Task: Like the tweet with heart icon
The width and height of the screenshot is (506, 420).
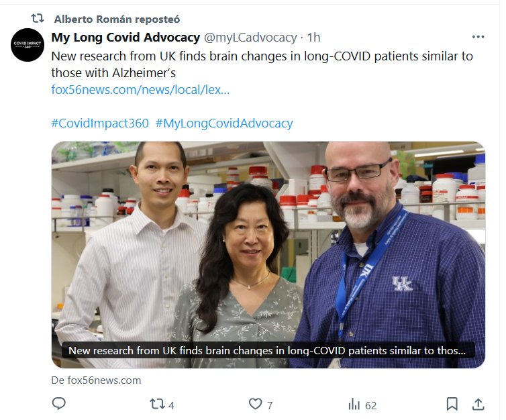Action: pyautogui.click(x=255, y=404)
